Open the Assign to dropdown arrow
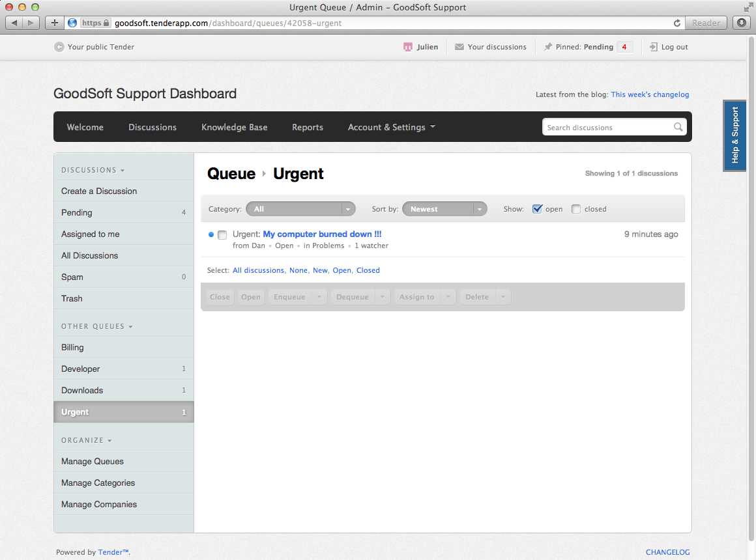Viewport: 756px width, 560px height. [448, 297]
